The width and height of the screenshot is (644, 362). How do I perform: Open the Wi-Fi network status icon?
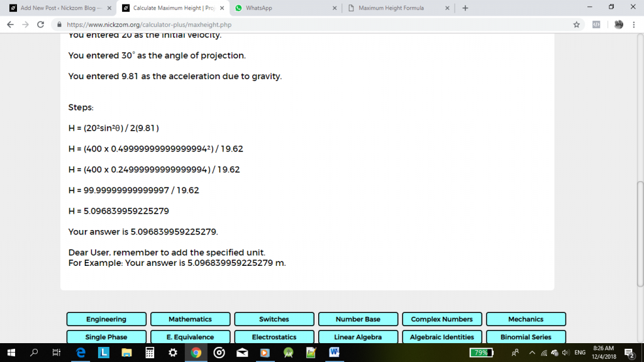[544, 353]
